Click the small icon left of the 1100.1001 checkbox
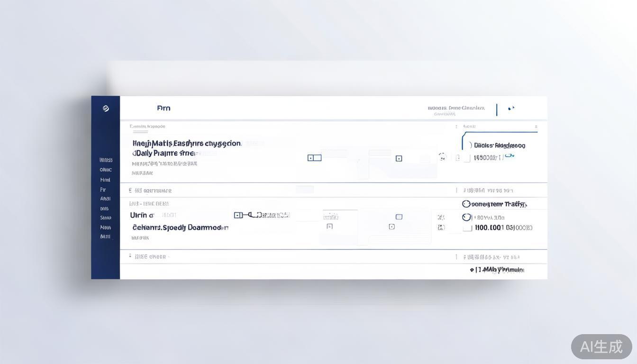This screenshot has width=637, height=364. 441,227
